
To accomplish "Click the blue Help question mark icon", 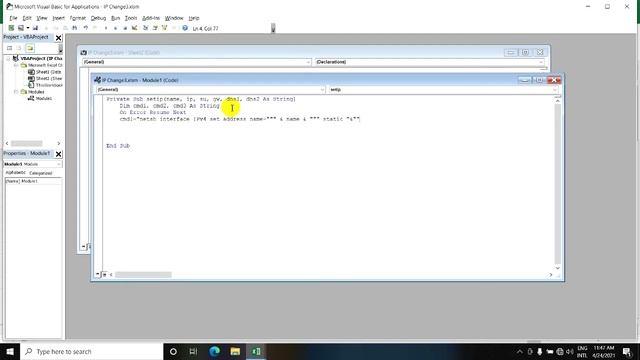I will 185,28.
